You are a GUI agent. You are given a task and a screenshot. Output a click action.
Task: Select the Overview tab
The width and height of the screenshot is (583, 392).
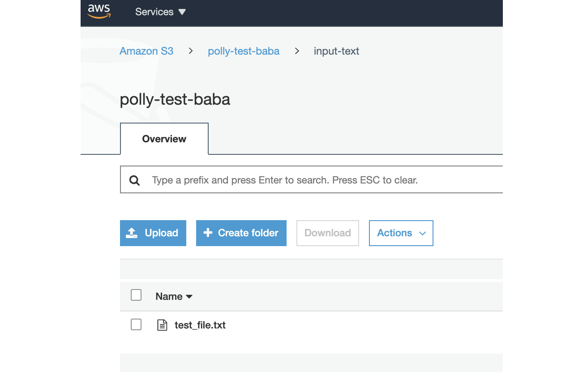pyautogui.click(x=164, y=139)
